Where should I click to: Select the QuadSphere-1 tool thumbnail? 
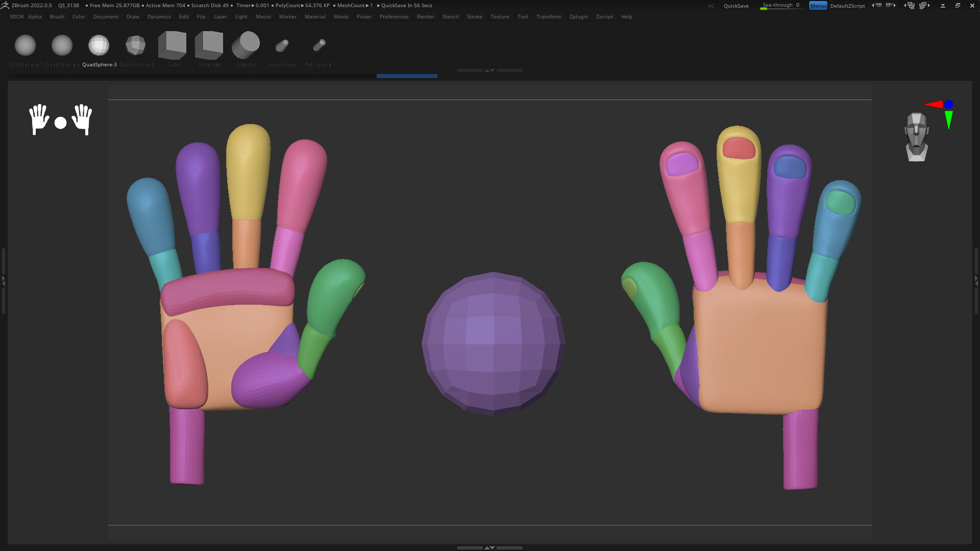click(x=25, y=45)
